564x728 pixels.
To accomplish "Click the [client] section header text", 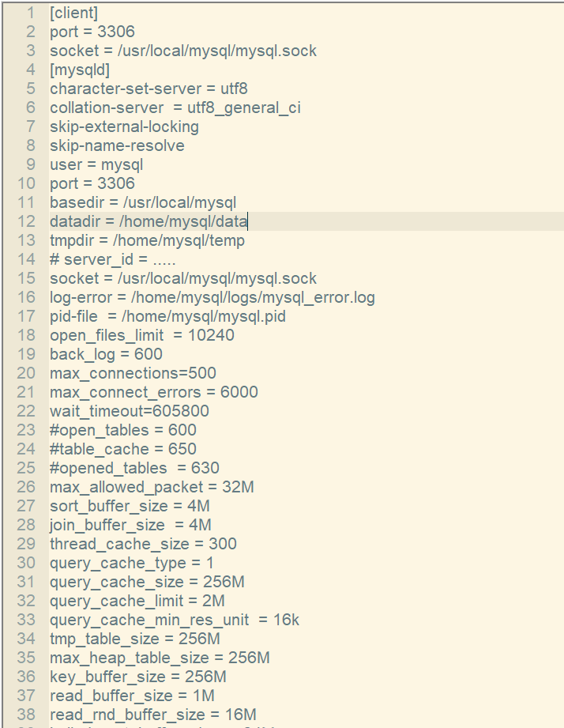I will point(74,13).
